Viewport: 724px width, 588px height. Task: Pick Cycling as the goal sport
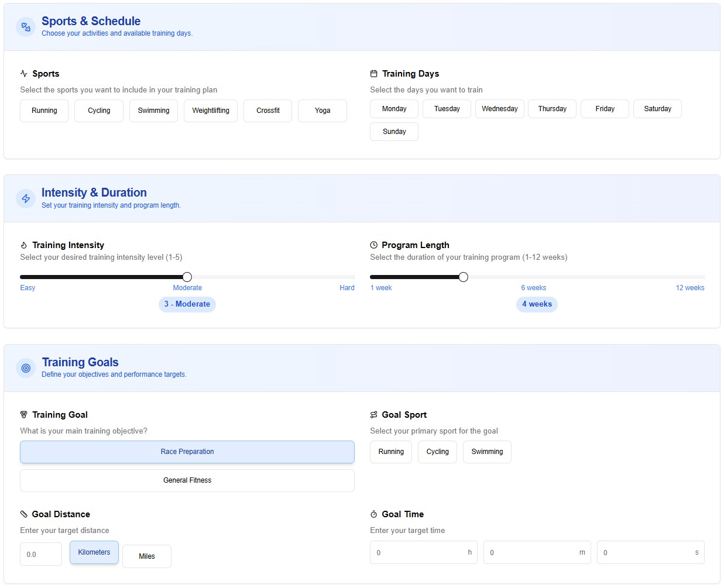(437, 452)
